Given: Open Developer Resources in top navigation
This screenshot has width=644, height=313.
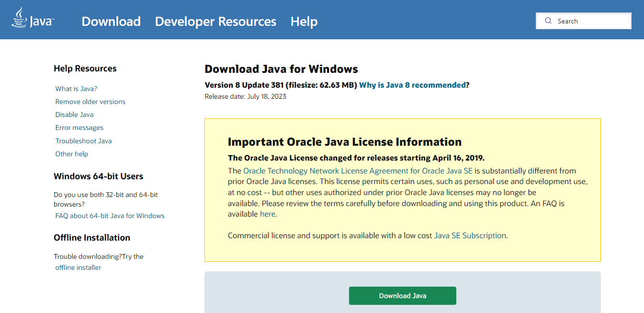Looking at the screenshot, I should (215, 22).
